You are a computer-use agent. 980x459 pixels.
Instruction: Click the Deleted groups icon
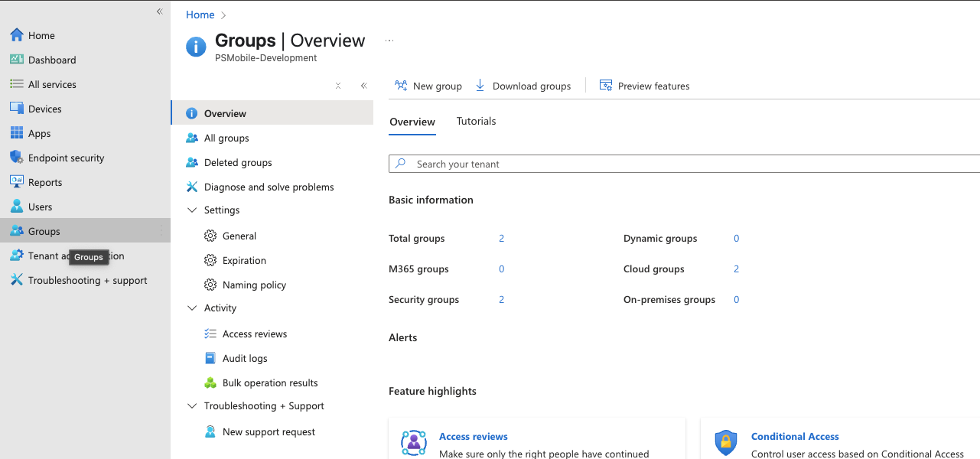point(192,162)
